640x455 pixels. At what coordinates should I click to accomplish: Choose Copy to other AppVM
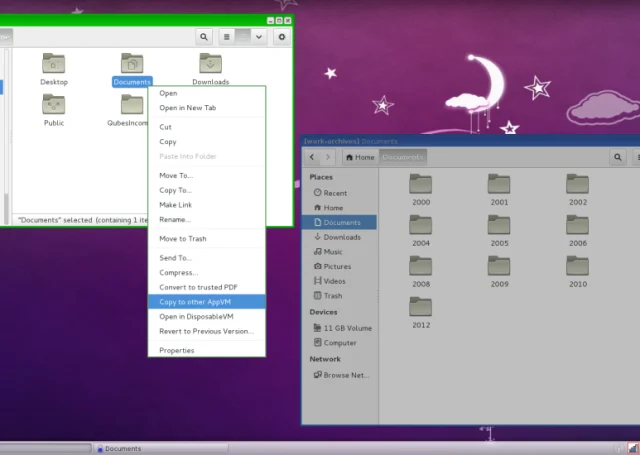pyautogui.click(x=206, y=301)
